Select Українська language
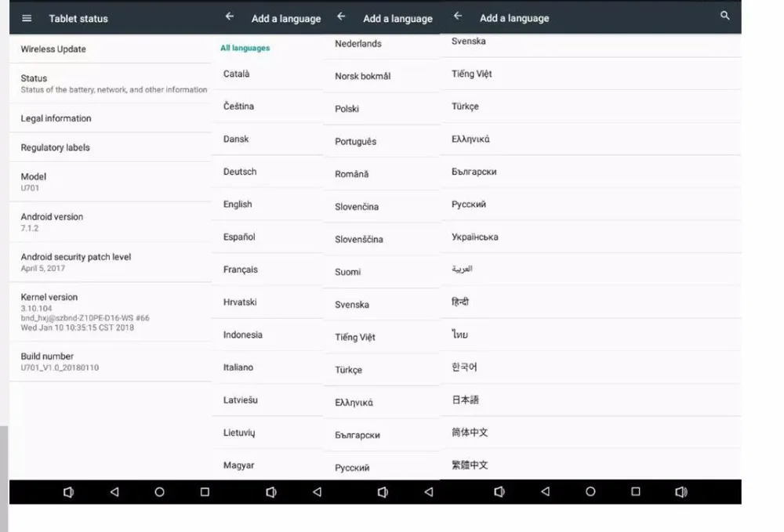Image resolution: width=784 pixels, height=532 pixels. [x=590, y=237]
